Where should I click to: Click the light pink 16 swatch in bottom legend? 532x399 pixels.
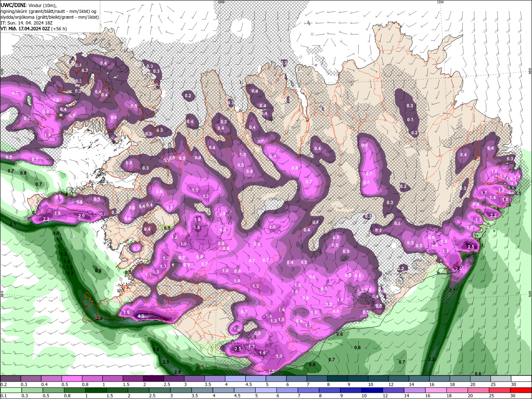tap(436, 390)
